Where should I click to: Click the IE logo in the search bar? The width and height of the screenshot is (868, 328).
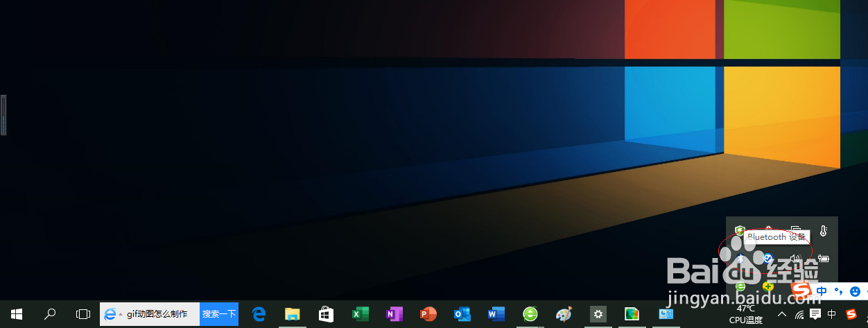click(x=110, y=314)
